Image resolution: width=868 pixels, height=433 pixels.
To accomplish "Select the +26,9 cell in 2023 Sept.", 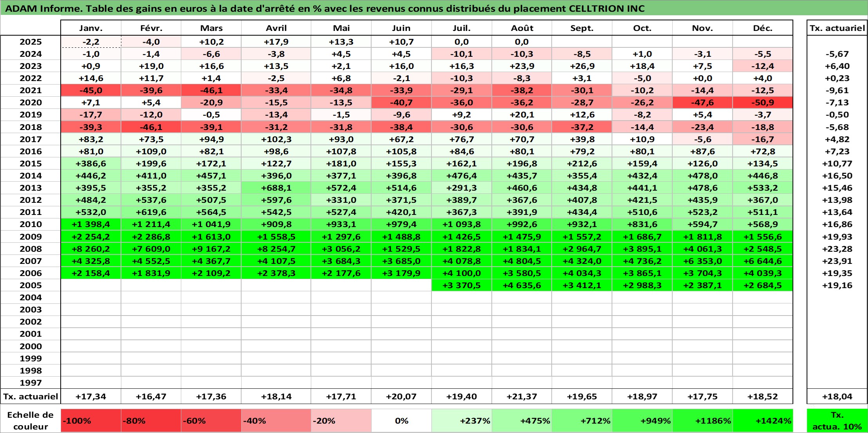I will (582, 66).
